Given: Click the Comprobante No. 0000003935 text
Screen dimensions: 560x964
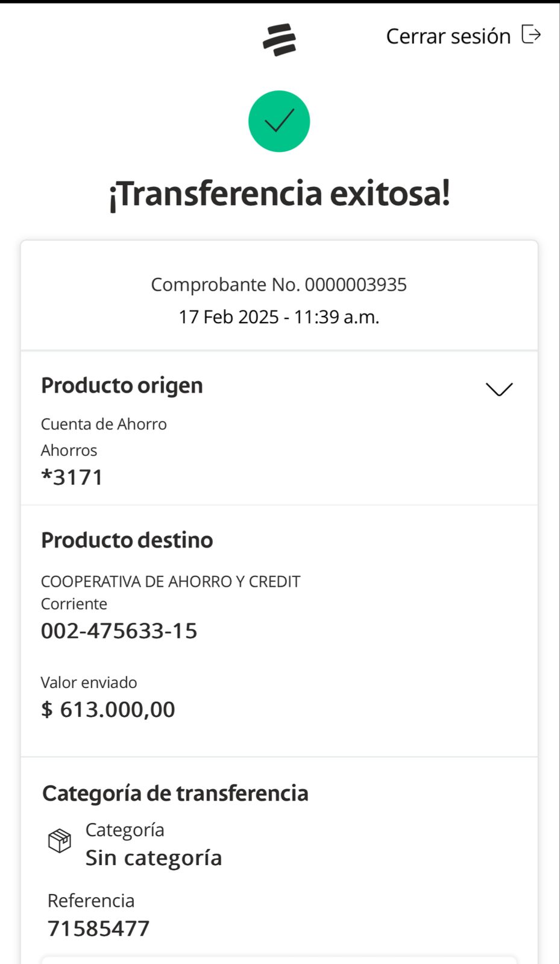Looking at the screenshot, I should point(278,285).
